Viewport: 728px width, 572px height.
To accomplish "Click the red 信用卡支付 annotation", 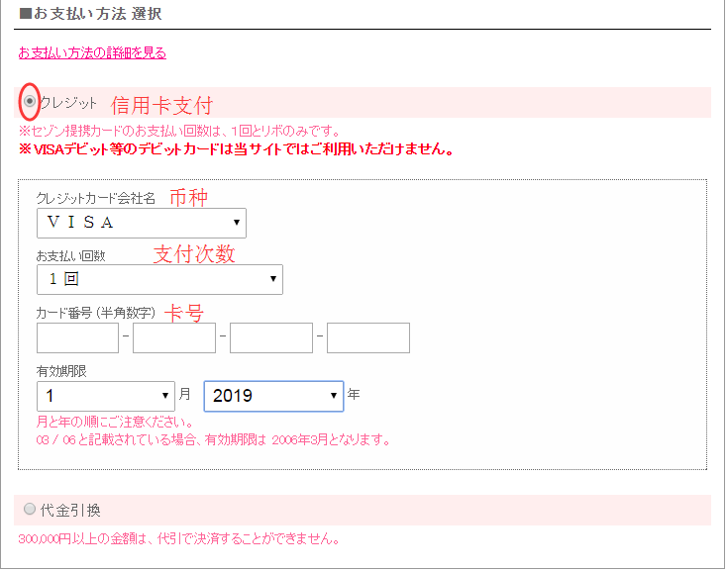I will coord(161,105).
